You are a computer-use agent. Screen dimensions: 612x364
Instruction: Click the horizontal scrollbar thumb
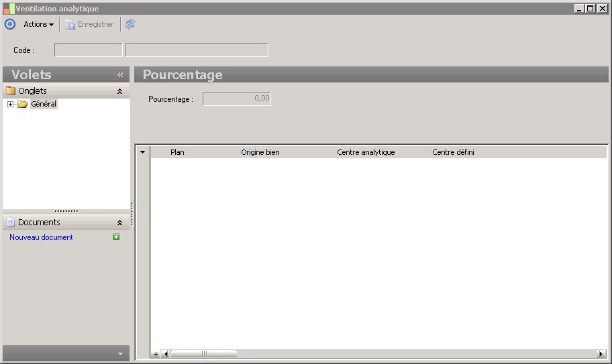[x=204, y=354]
